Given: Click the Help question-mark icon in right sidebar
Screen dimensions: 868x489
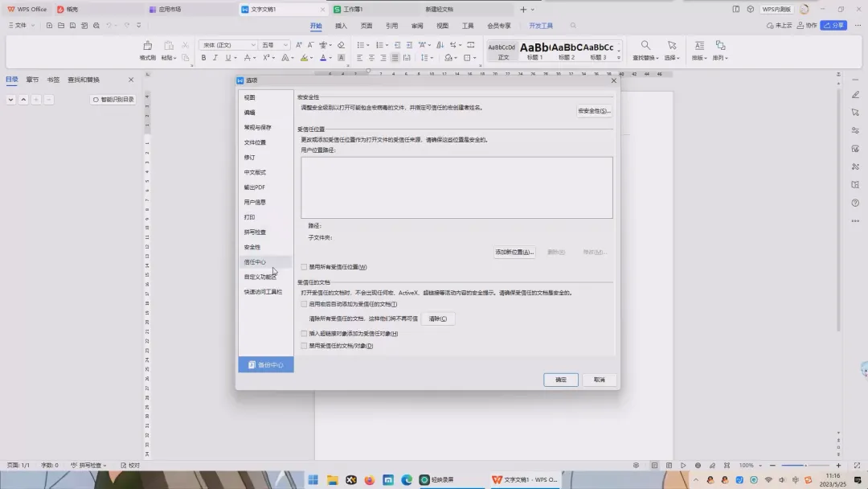Looking at the screenshot, I should pos(855,203).
